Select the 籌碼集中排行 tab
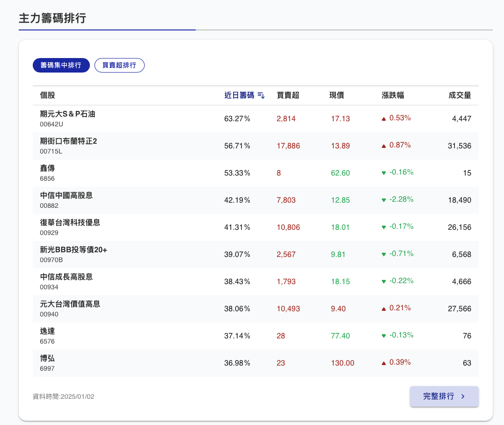 click(61, 65)
